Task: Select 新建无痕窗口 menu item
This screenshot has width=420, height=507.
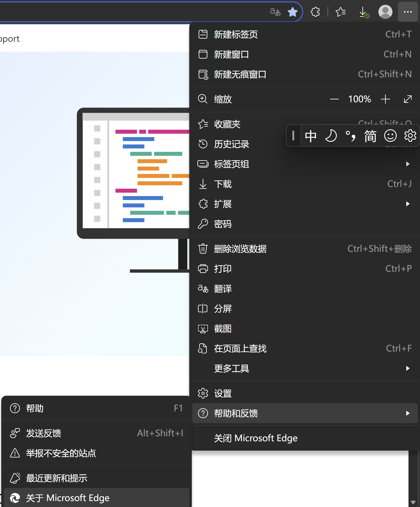Action: coord(305,74)
